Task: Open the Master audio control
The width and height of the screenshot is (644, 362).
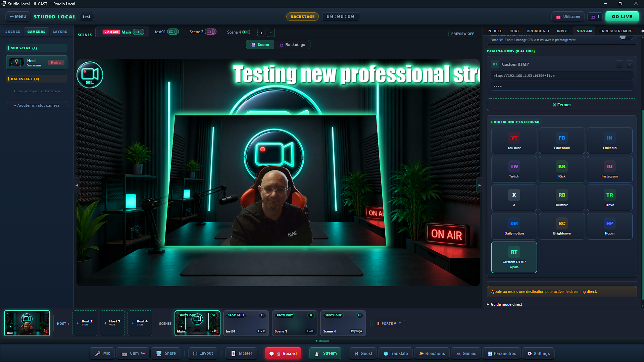Action: 242,353
